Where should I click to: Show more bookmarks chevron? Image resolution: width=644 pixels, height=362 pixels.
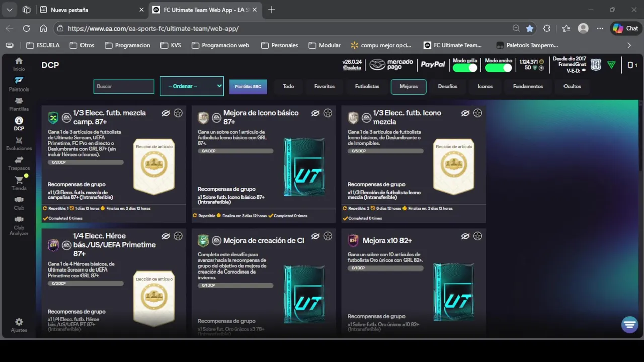tap(629, 45)
